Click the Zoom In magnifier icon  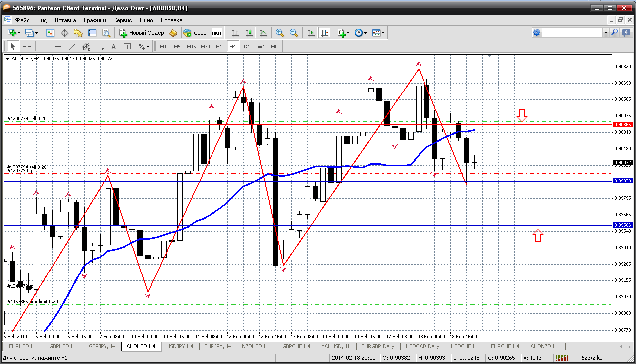coord(280,33)
